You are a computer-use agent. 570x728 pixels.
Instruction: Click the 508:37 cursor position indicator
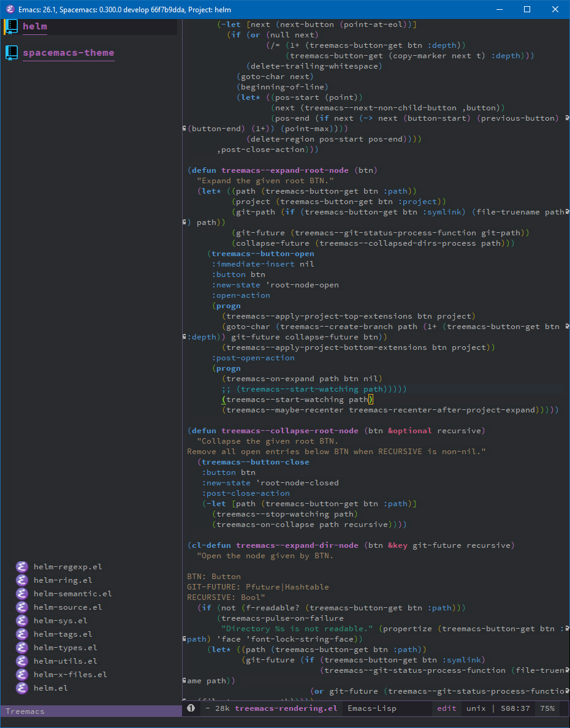tap(515, 708)
